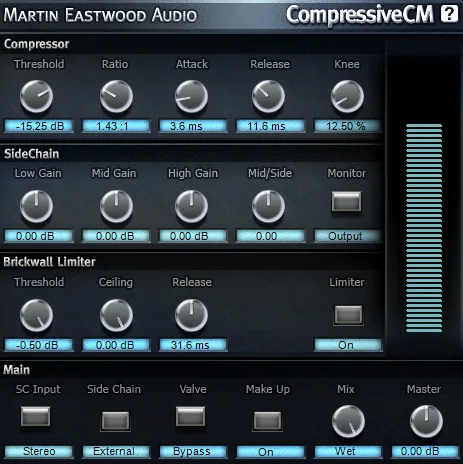Click the Monitor Output display
The image size is (463, 464).
(347, 236)
